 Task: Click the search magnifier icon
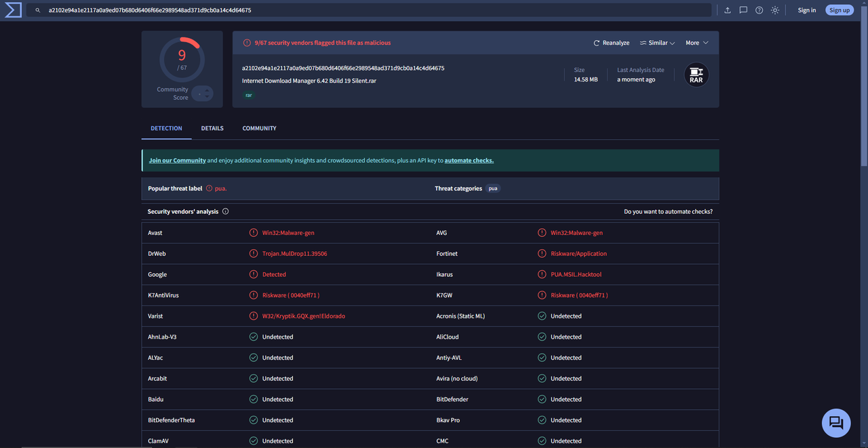tap(38, 10)
